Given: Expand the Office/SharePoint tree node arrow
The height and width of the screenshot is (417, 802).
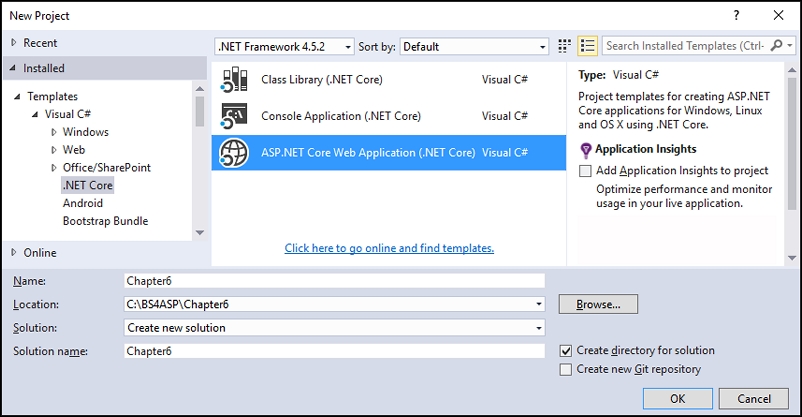Looking at the screenshot, I should [x=54, y=168].
